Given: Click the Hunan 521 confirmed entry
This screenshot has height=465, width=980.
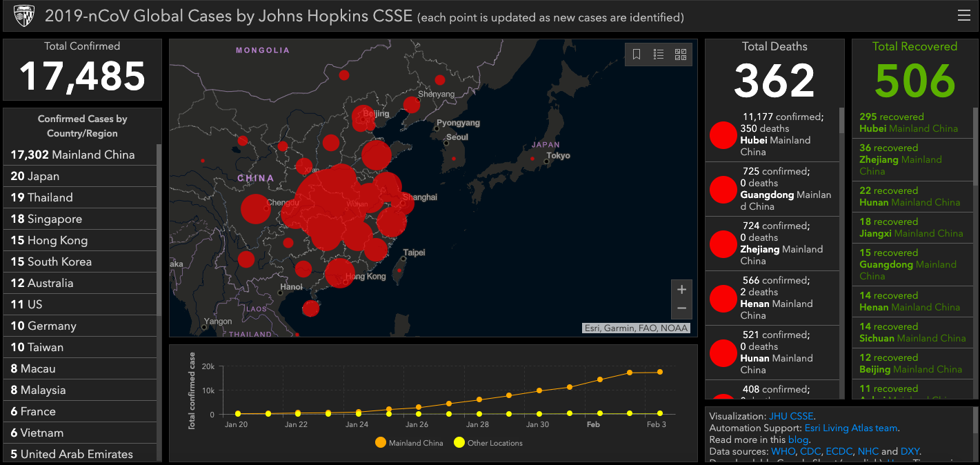Looking at the screenshot, I should [x=772, y=353].
